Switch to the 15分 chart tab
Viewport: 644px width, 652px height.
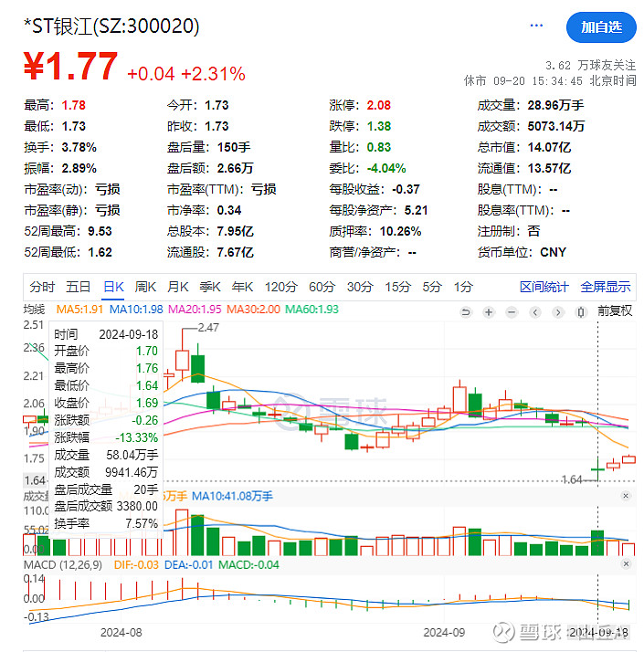click(397, 287)
